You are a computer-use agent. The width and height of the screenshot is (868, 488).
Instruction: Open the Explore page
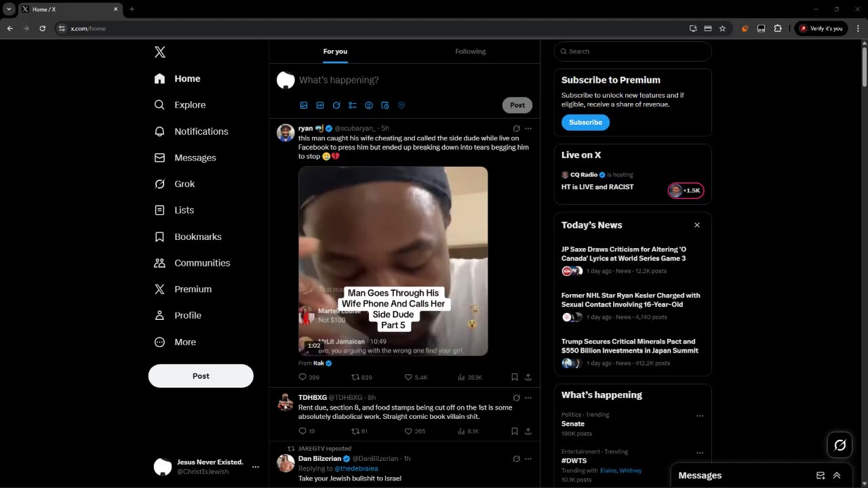180,105
